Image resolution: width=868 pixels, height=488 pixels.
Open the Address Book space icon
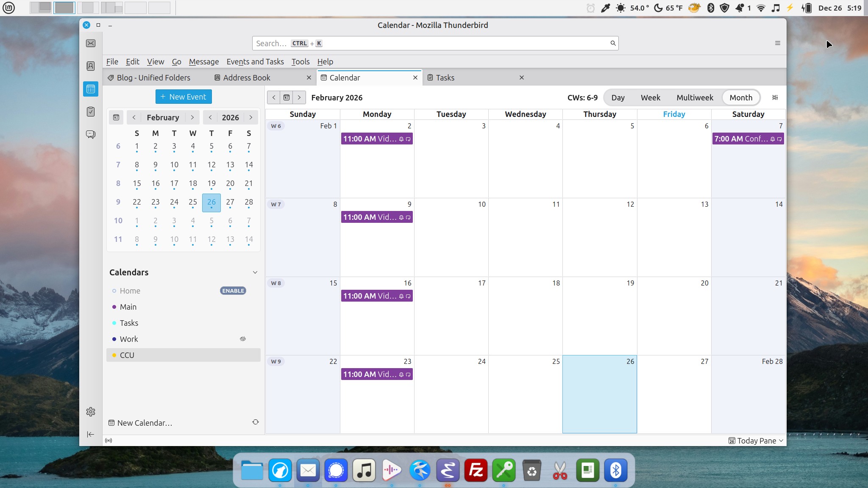coord(91,66)
